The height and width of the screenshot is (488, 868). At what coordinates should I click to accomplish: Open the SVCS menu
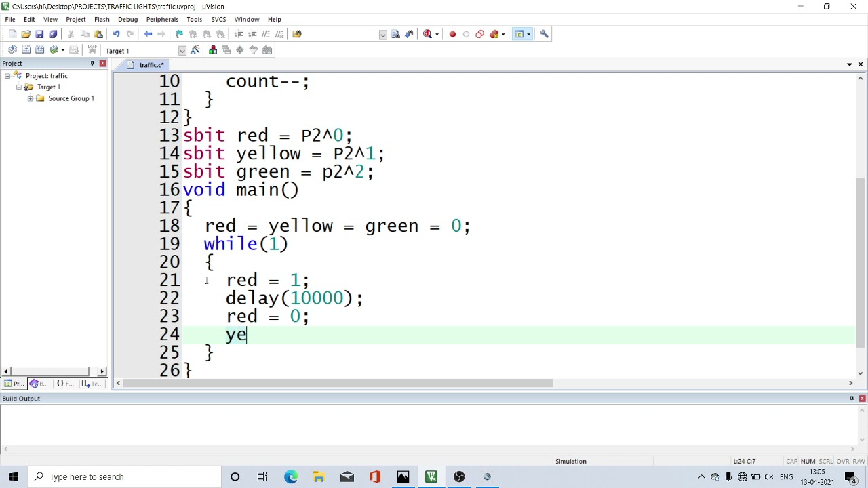pyautogui.click(x=218, y=19)
